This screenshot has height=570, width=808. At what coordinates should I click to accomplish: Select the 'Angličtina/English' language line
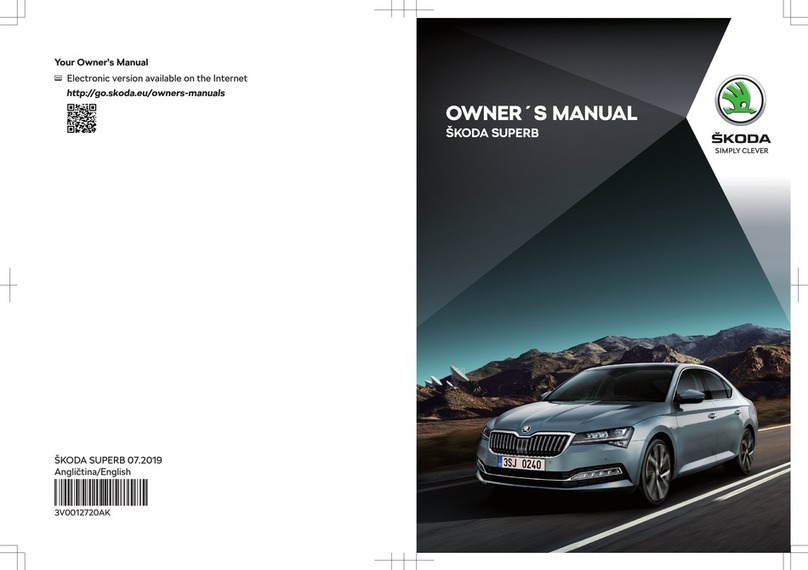[93, 472]
